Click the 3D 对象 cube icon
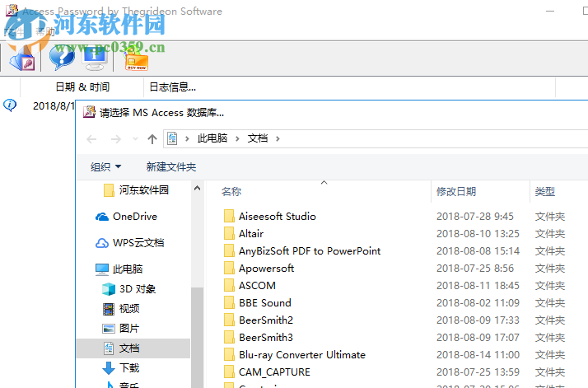The image size is (588, 388). (109, 289)
